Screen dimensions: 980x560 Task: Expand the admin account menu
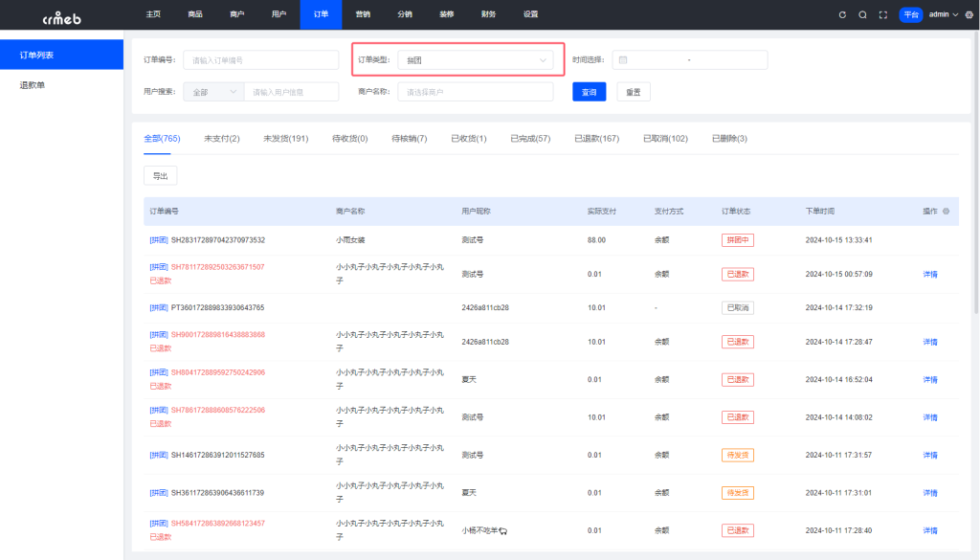tap(943, 14)
